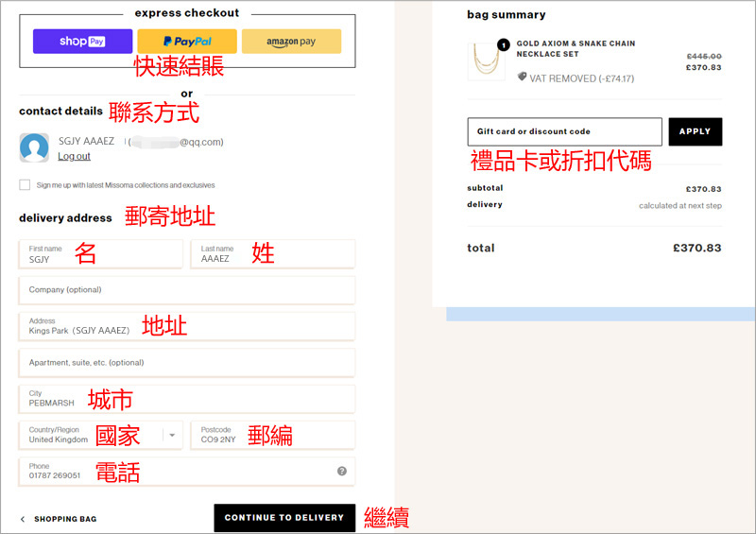Focus the Company (optional) field
Image resolution: width=756 pixels, height=534 pixels.
(186, 290)
